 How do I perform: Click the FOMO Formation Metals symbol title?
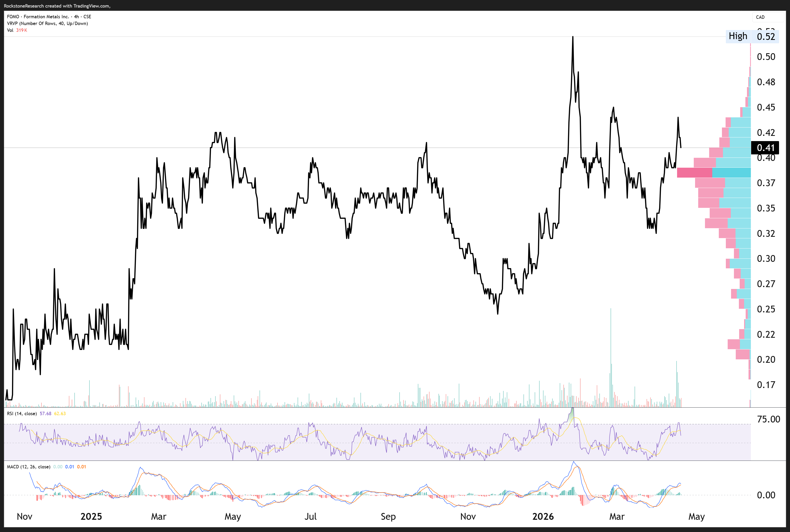click(49, 17)
